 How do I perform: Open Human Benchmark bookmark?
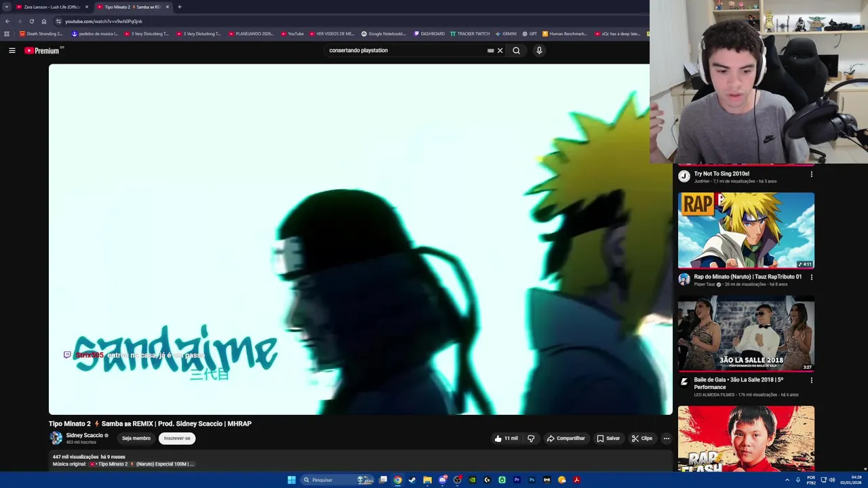[564, 33]
